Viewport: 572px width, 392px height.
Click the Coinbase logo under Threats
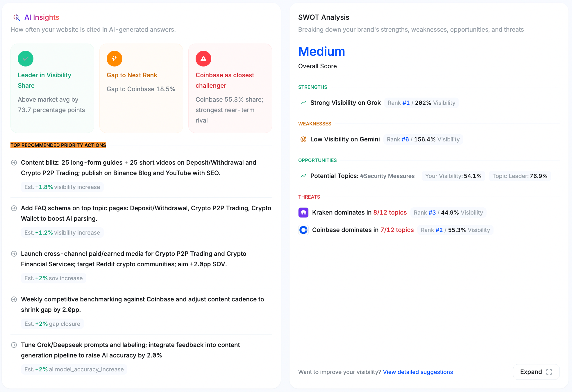pos(303,230)
